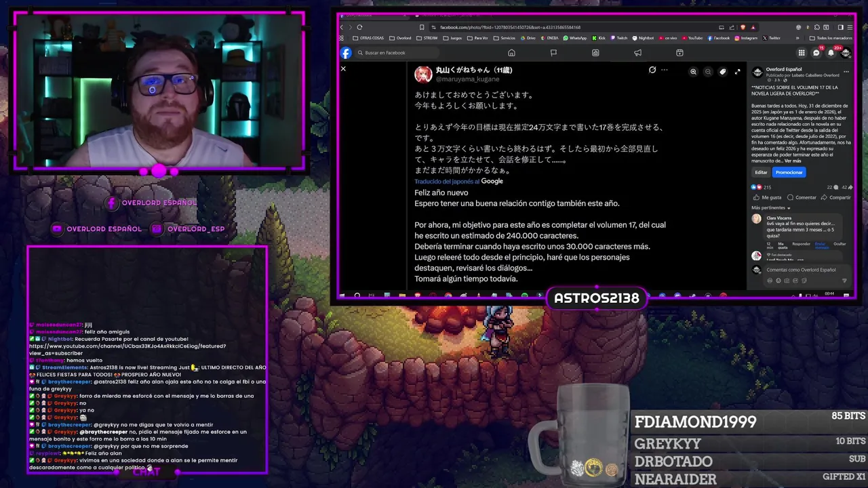Expand post text with Ver más
The height and width of the screenshot is (488, 868).
click(x=793, y=161)
